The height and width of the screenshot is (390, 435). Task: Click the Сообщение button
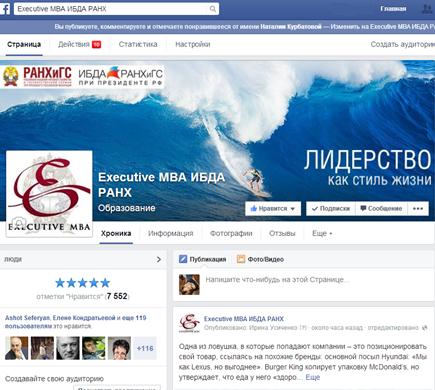[381, 209]
